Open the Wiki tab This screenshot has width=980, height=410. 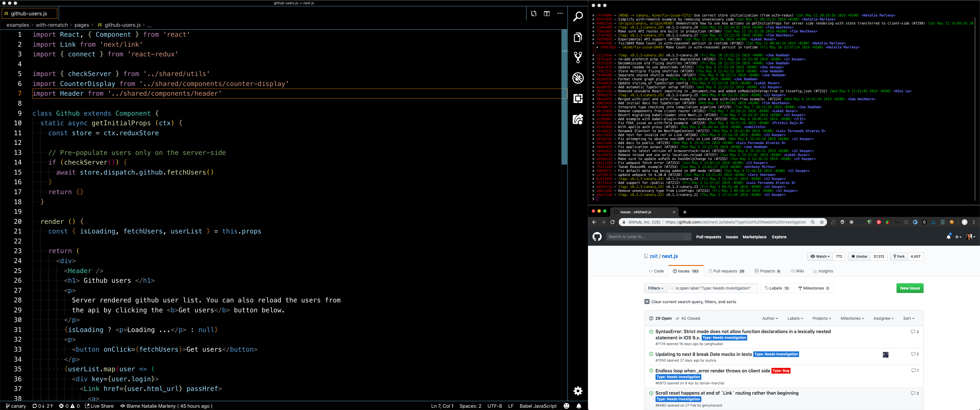[x=797, y=271]
